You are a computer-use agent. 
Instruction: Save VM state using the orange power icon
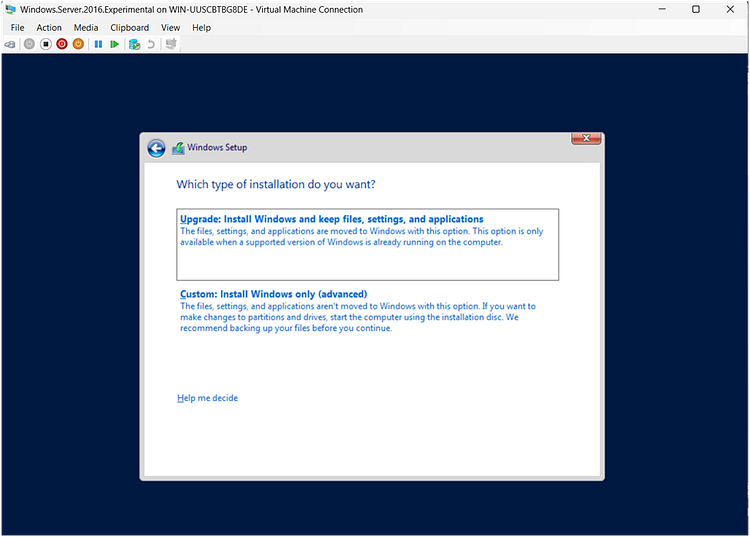click(x=78, y=44)
